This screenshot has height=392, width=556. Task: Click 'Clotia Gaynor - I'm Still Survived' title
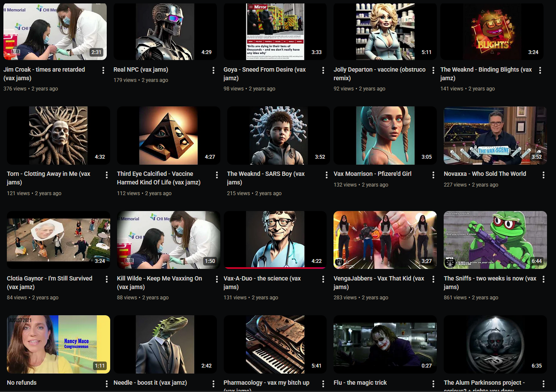click(x=49, y=283)
